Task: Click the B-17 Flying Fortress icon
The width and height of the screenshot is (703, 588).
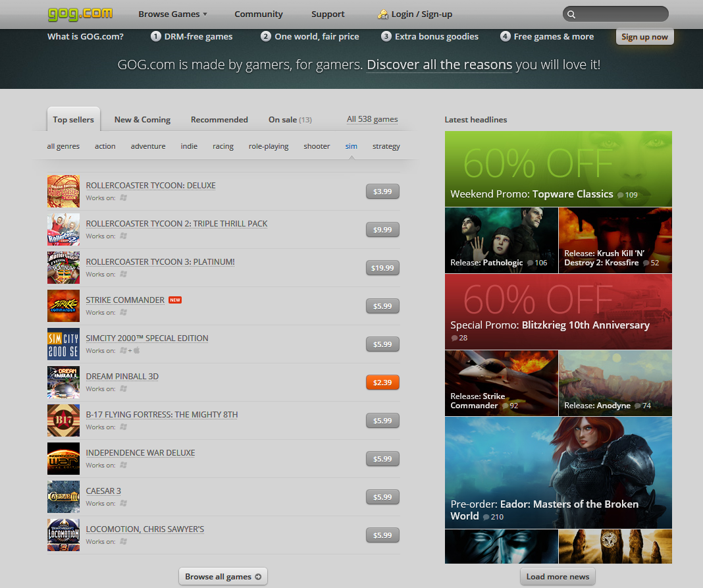Action: [63, 420]
